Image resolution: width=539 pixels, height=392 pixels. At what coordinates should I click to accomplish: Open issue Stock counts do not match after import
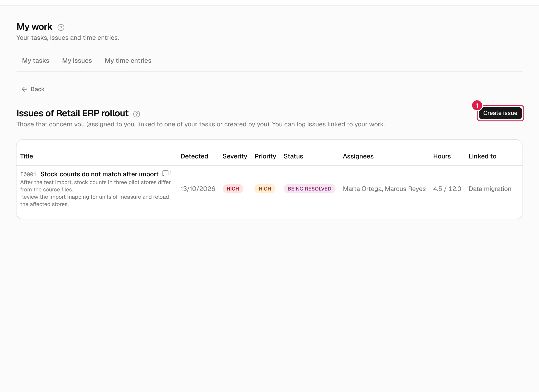click(99, 174)
